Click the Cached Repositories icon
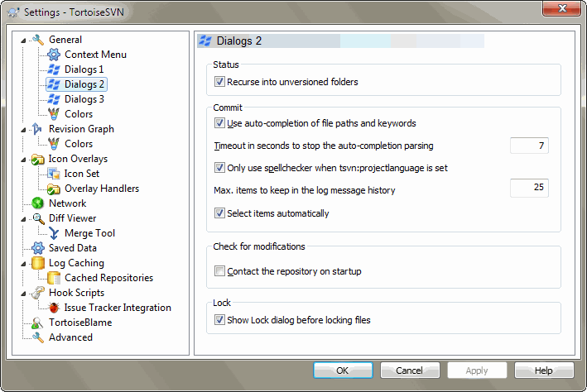This screenshot has height=392, width=587. coord(54,278)
